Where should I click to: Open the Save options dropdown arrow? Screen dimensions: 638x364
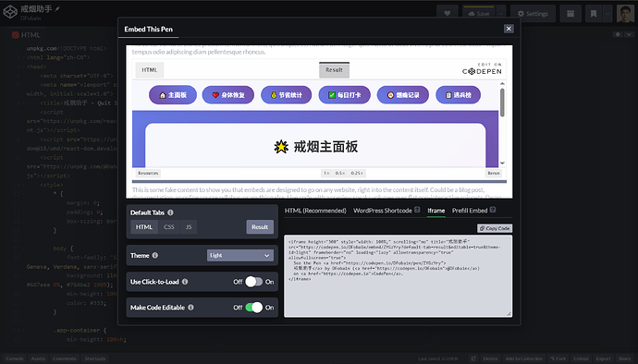point(501,14)
